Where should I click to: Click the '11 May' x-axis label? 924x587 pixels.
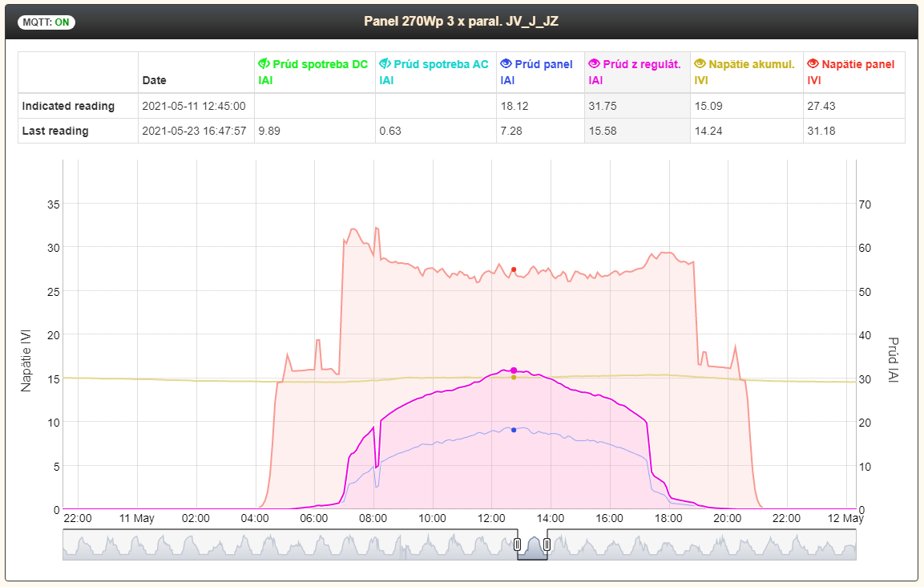pos(137,519)
